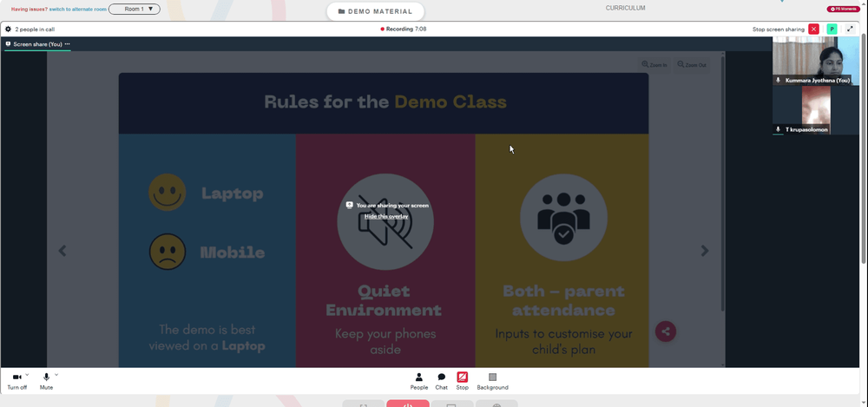868x407 pixels.
Task: Open Background effects option
Action: (x=493, y=381)
